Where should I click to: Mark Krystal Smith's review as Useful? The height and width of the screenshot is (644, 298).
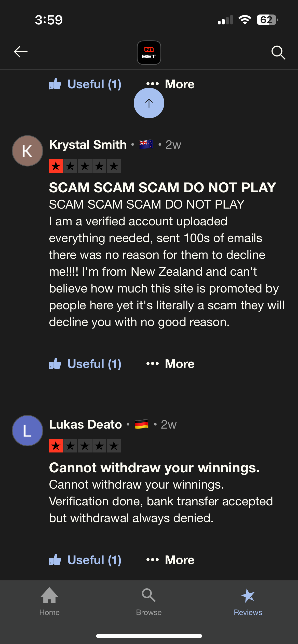point(85,364)
